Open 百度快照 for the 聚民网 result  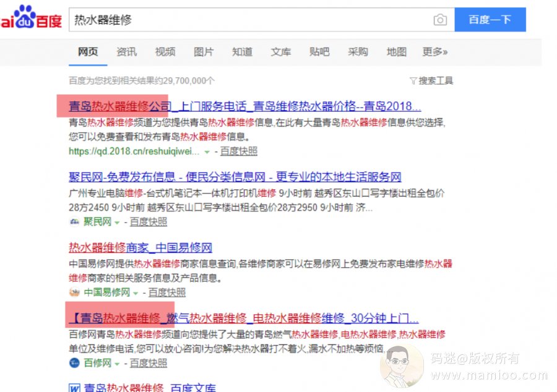point(148,222)
